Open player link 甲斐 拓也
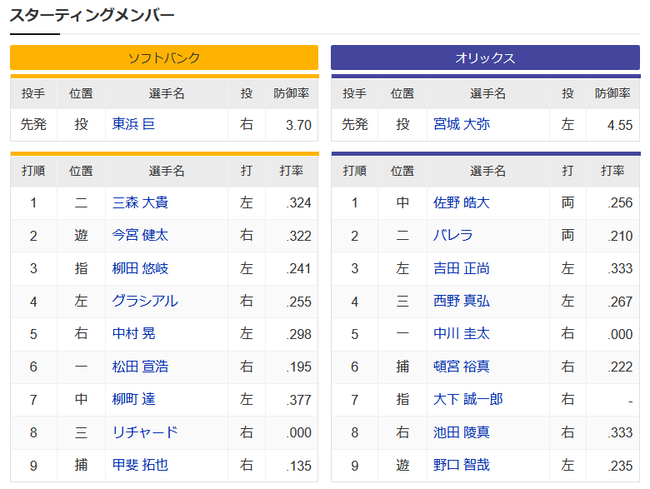650x489 pixels. coord(140,465)
